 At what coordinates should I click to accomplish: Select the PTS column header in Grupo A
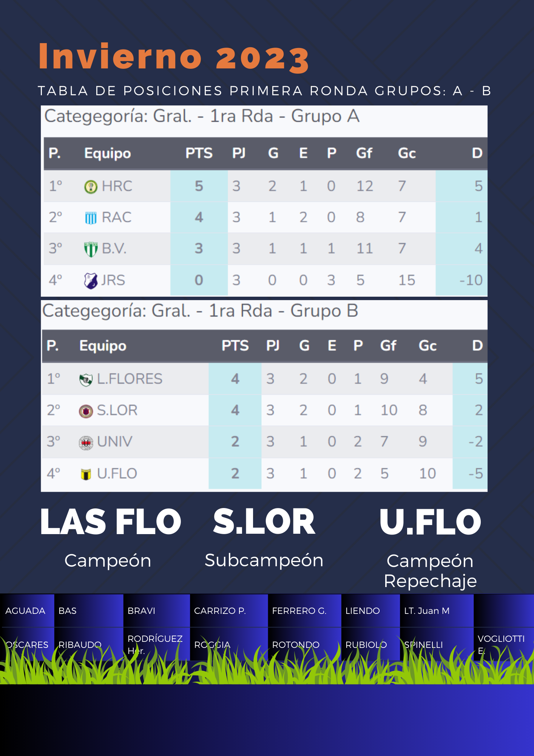[x=199, y=153]
